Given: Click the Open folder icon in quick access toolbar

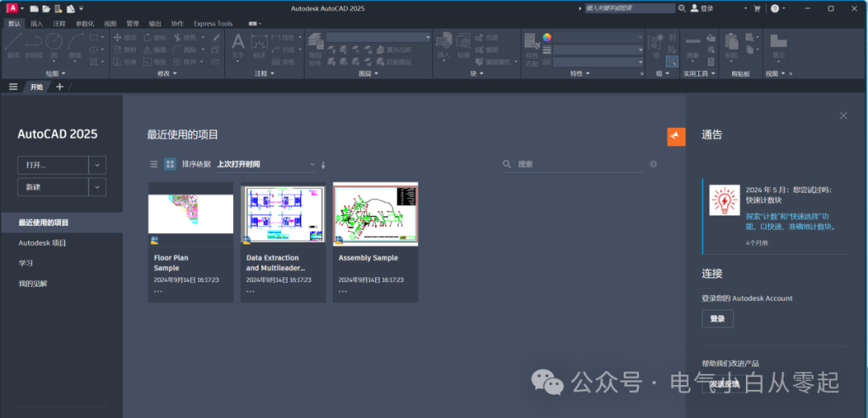Looking at the screenshot, I should (47, 9).
